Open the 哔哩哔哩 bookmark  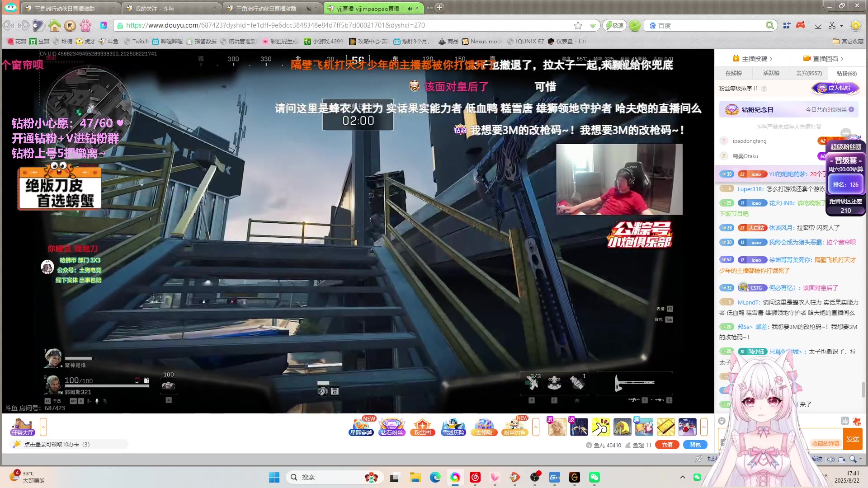[x=168, y=41]
